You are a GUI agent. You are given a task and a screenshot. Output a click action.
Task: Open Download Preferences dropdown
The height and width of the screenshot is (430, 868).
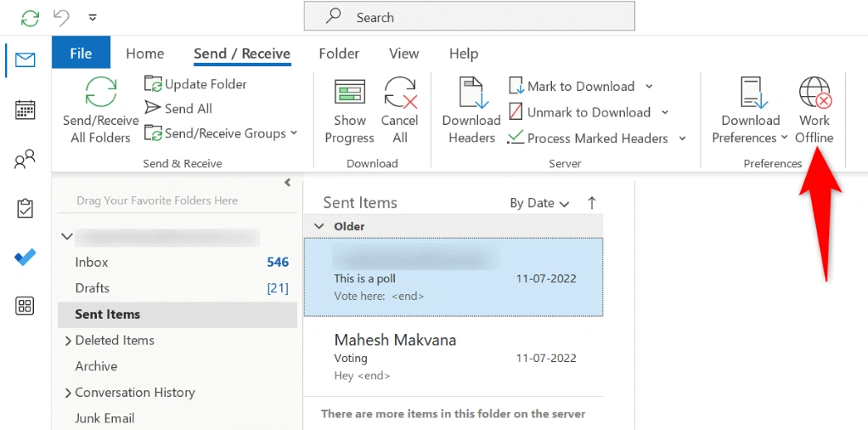750,110
